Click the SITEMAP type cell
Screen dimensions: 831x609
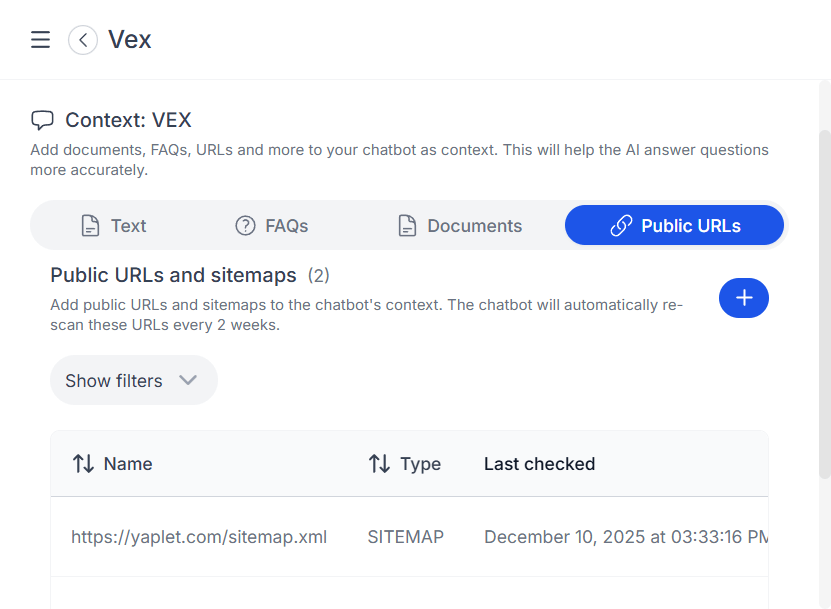(405, 537)
